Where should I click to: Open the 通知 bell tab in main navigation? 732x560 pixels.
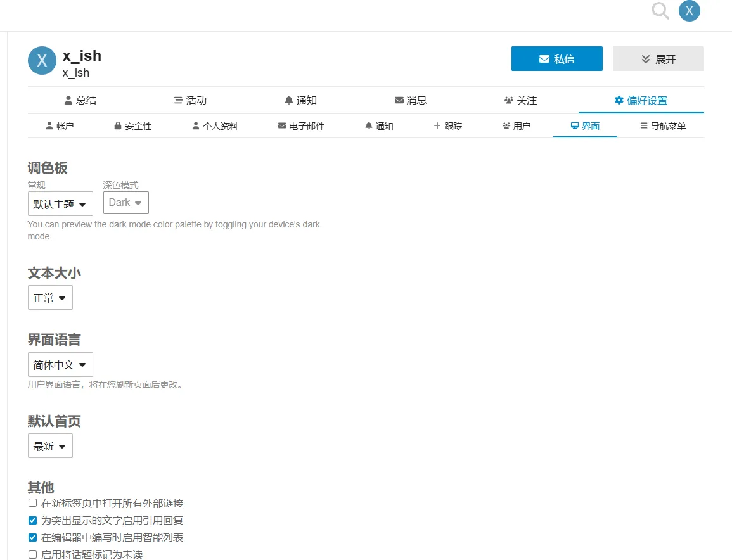click(300, 100)
